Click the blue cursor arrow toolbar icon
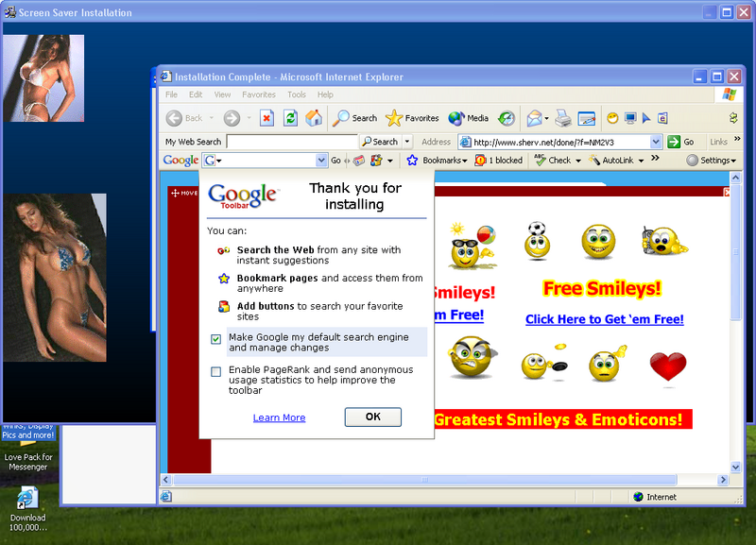The image size is (756, 545). 646,118
